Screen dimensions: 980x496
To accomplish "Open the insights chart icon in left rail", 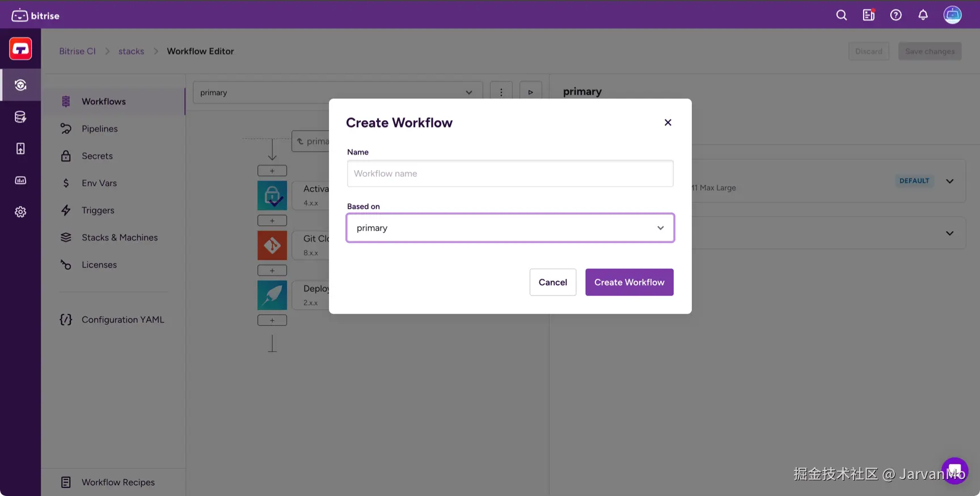I will pos(20,180).
